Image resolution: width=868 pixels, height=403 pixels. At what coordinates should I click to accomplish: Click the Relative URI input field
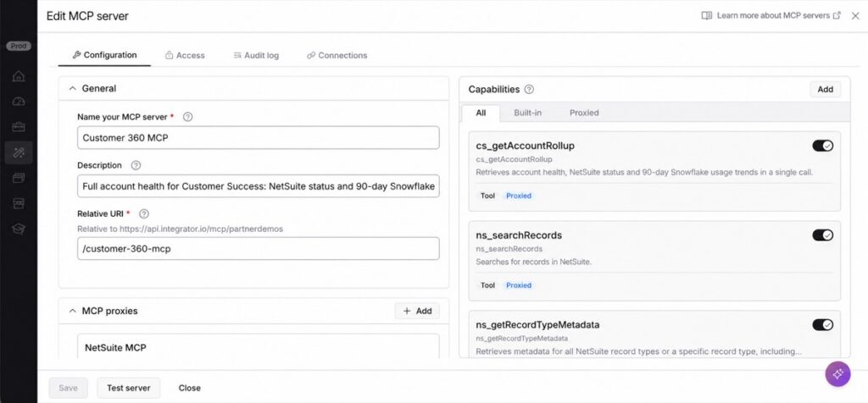click(x=258, y=249)
